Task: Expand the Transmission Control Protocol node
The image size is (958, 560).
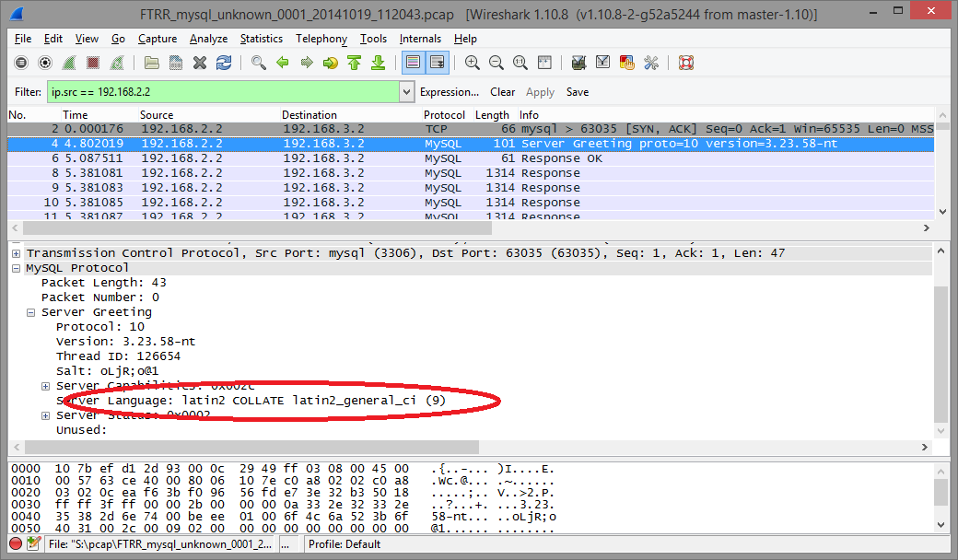Action: point(17,253)
